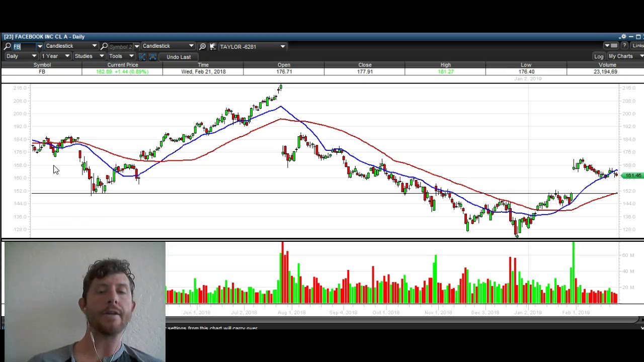This screenshot has width=644, height=362.
Task: Click the Open column header
Action: click(284, 65)
